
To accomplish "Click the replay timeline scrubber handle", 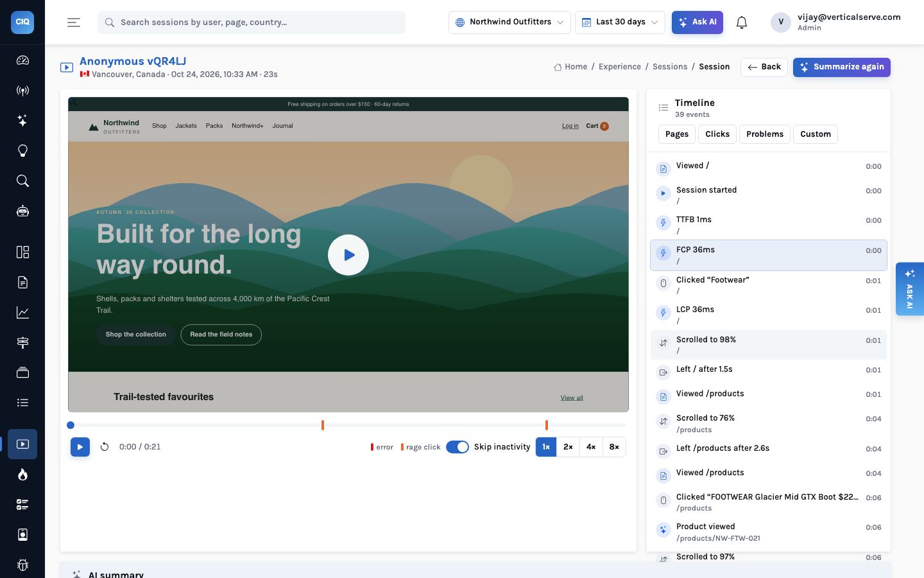I will (71, 425).
